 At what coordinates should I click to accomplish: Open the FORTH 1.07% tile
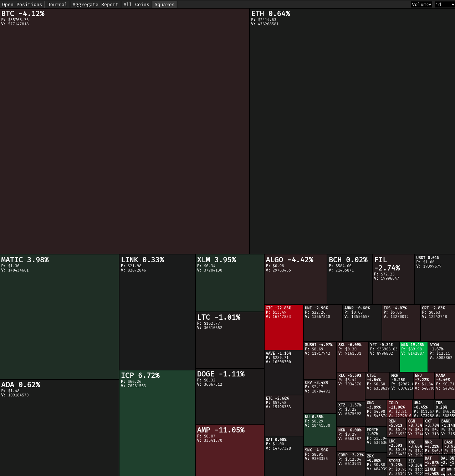(376, 440)
